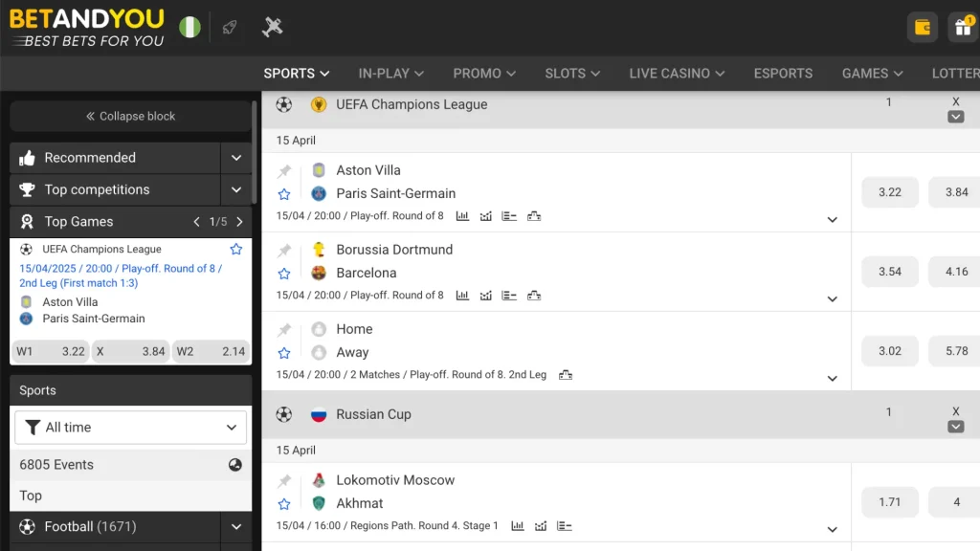Click Collapse block button

click(130, 116)
